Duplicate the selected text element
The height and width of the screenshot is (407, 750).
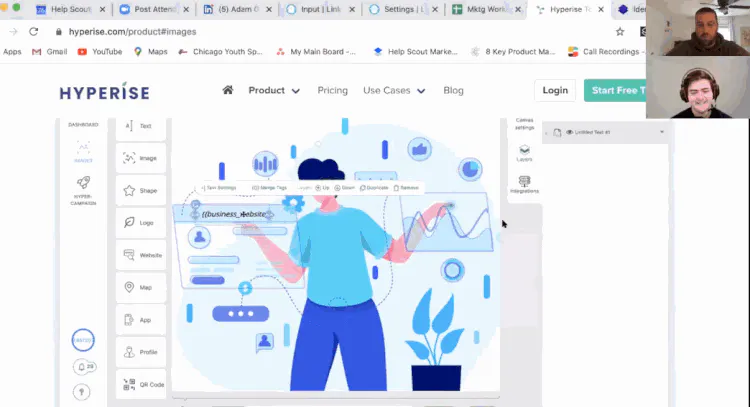tap(374, 188)
